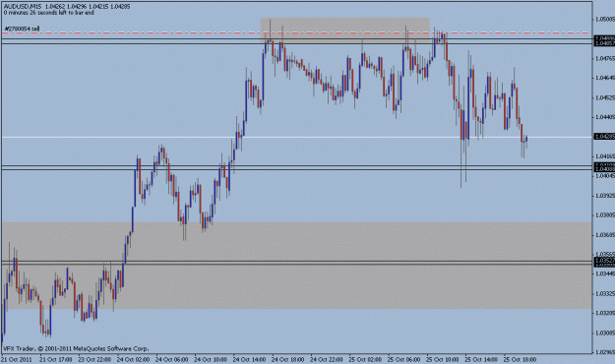Click the 1.03085 price scale label

point(605,333)
